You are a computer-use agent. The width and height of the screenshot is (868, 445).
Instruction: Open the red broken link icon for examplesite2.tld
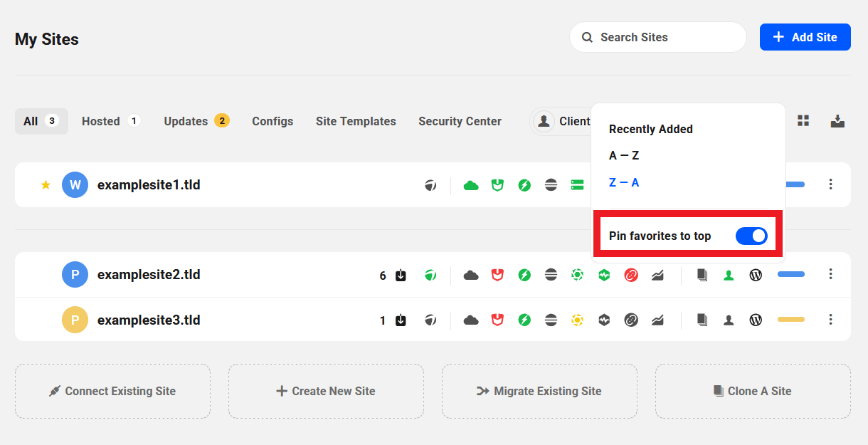click(x=630, y=275)
